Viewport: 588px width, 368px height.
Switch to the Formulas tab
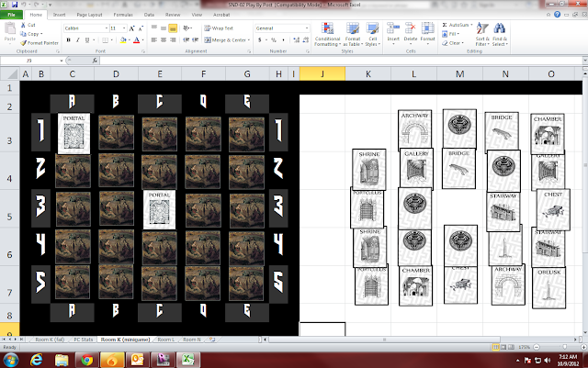tap(123, 15)
